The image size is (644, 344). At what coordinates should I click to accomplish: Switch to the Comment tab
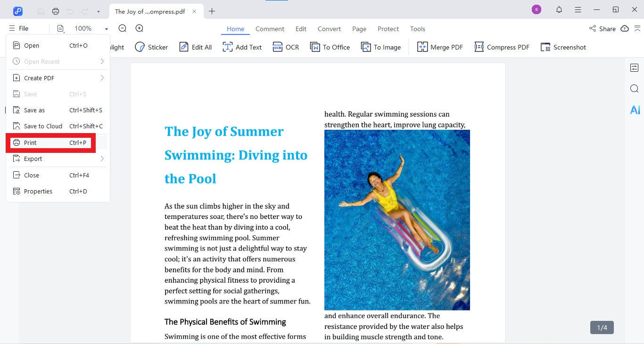(270, 29)
